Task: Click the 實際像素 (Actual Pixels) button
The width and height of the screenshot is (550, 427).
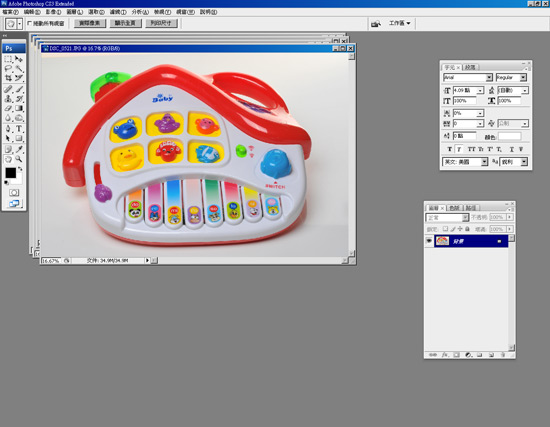Action: pyautogui.click(x=90, y=23)
